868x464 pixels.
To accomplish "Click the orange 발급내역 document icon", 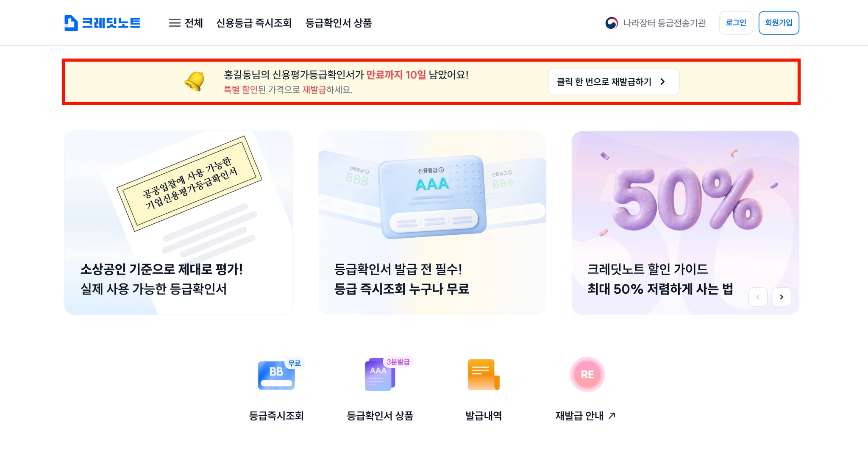I will (484, 375).
